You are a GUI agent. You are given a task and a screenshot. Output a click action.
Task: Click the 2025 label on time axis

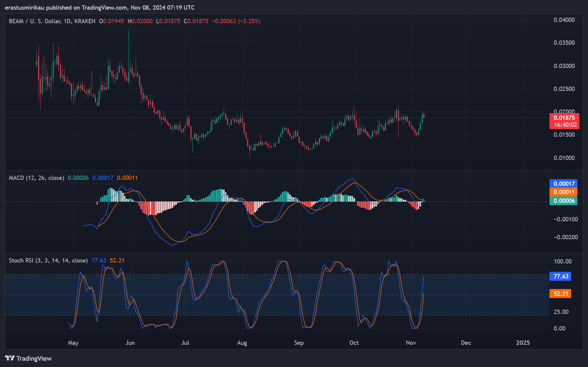[523, 343]
